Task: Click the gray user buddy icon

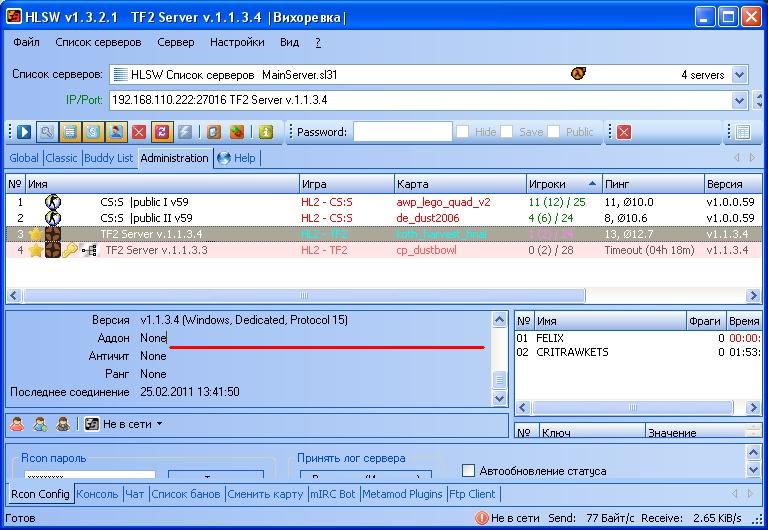Action: (63, 424)
